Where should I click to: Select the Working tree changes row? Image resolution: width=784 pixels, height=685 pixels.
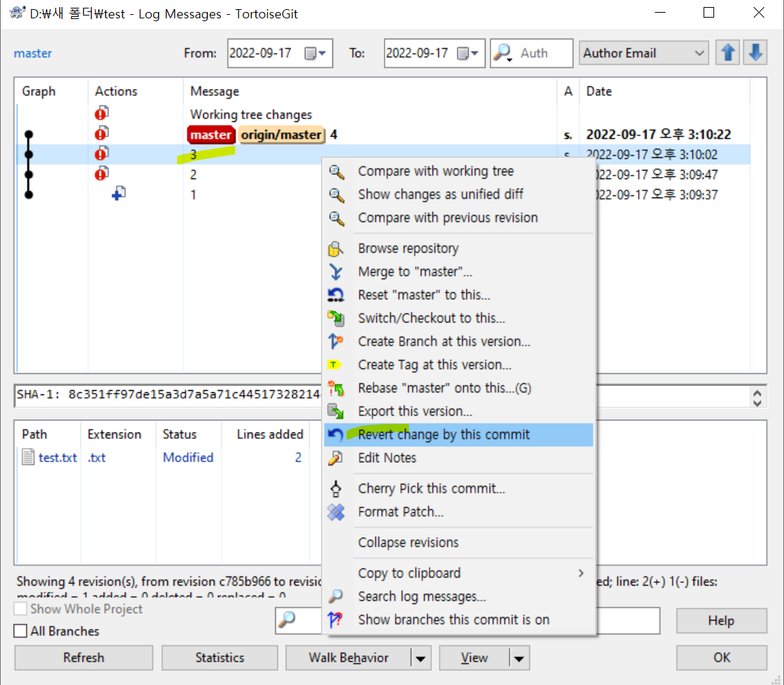tap(383, 114)
